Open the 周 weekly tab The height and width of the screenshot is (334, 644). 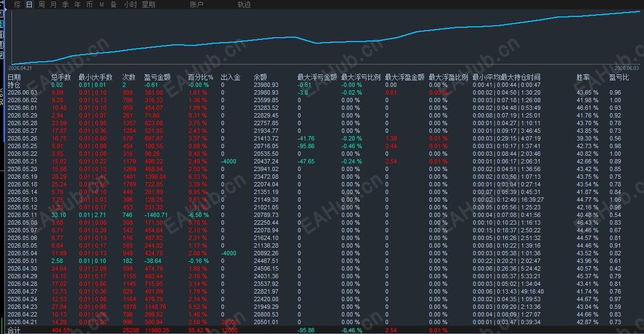[42, 4]
